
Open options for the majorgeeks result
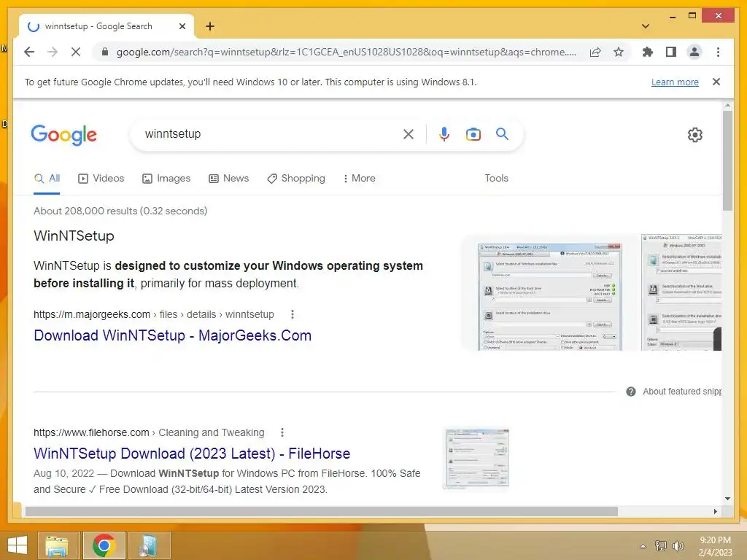point(293,314)
